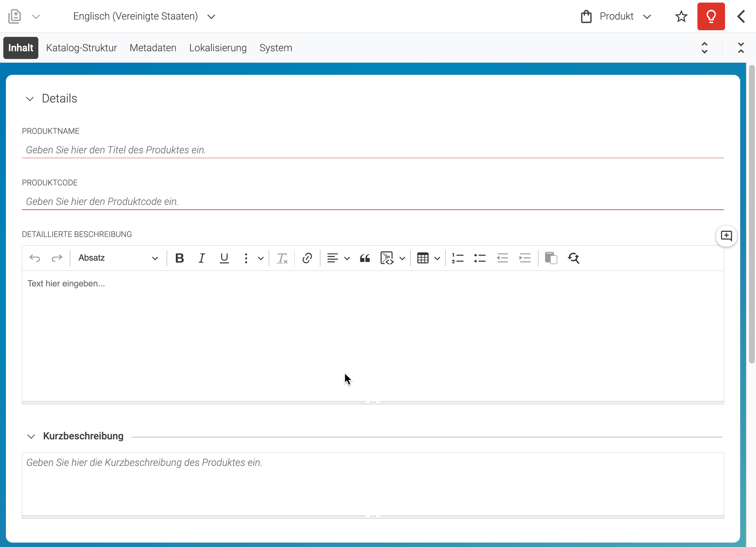This screenshot has height=547, width=756.
Task: Click the paste from clipboard icon
Action: pyautogui.click(x=551, y=258)
